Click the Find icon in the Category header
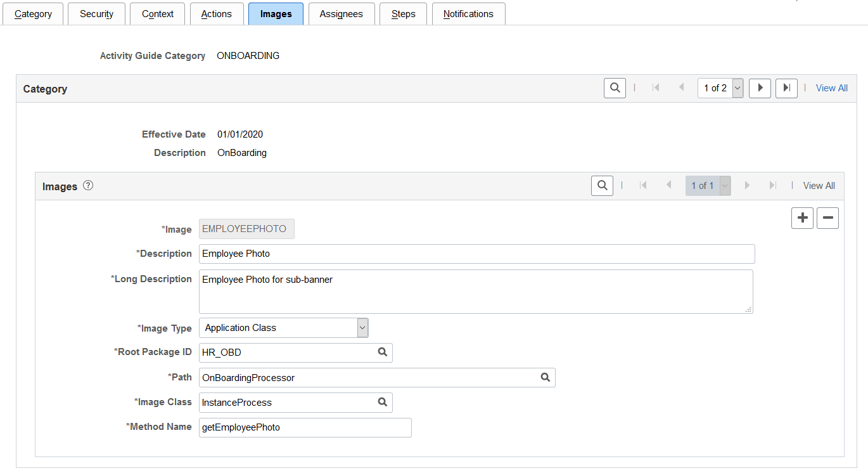 coord(614,87)
